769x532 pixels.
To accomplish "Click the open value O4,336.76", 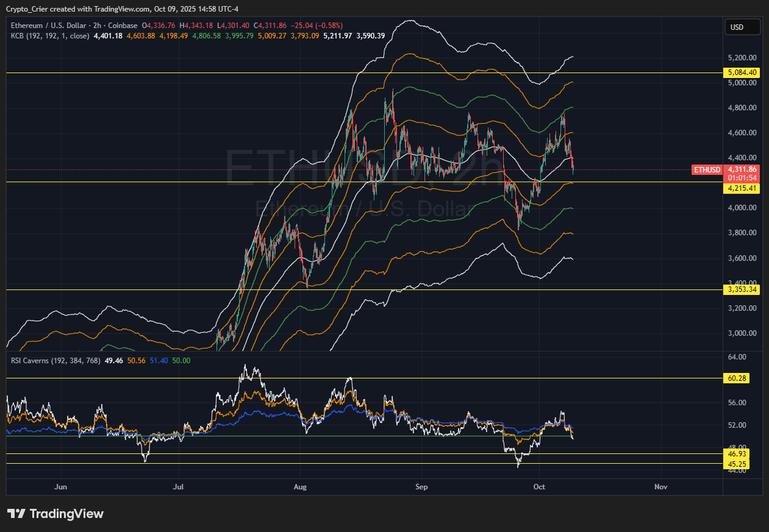I will 159,26.
